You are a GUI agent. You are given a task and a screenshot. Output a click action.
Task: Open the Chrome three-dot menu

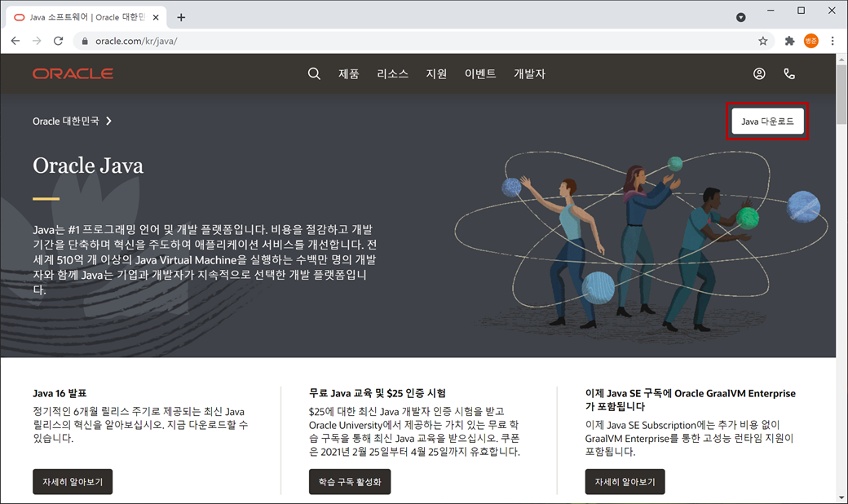(x=833, y=41)
